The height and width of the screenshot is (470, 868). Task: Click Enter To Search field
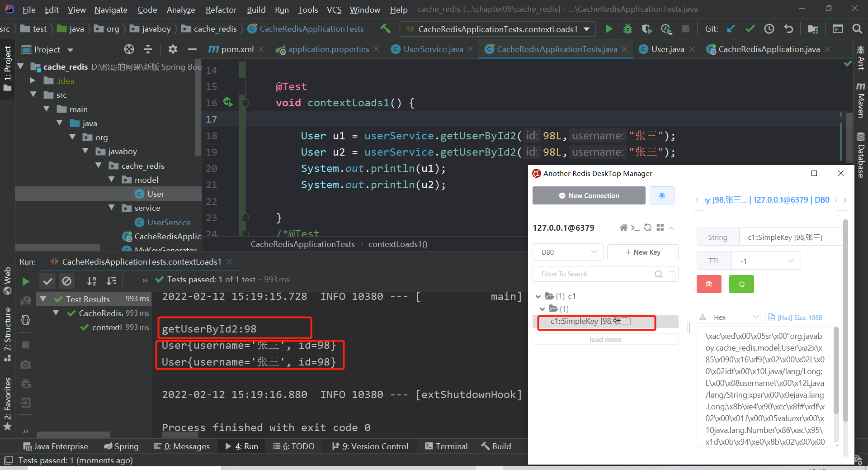tap(597, 274)
